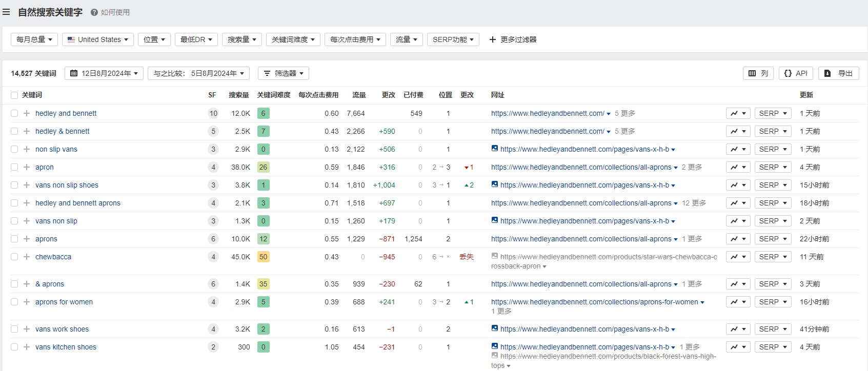Expand the 关键词难度 filter

coord(293,39)
